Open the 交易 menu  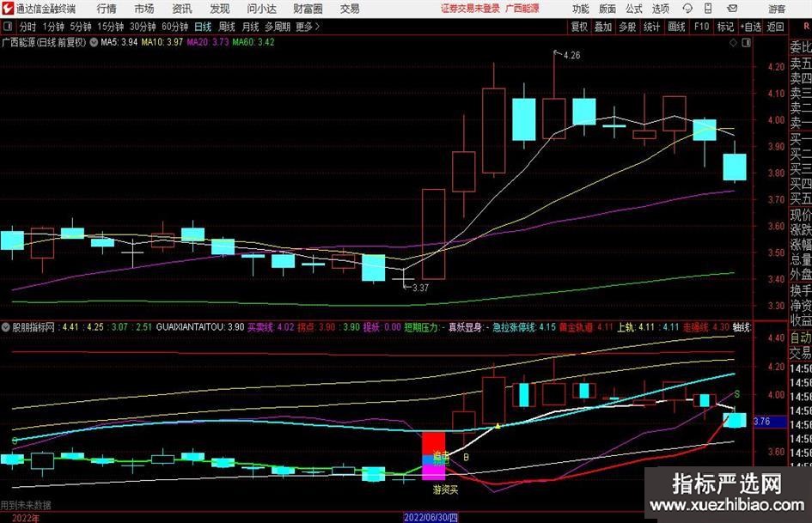(350, 9)
